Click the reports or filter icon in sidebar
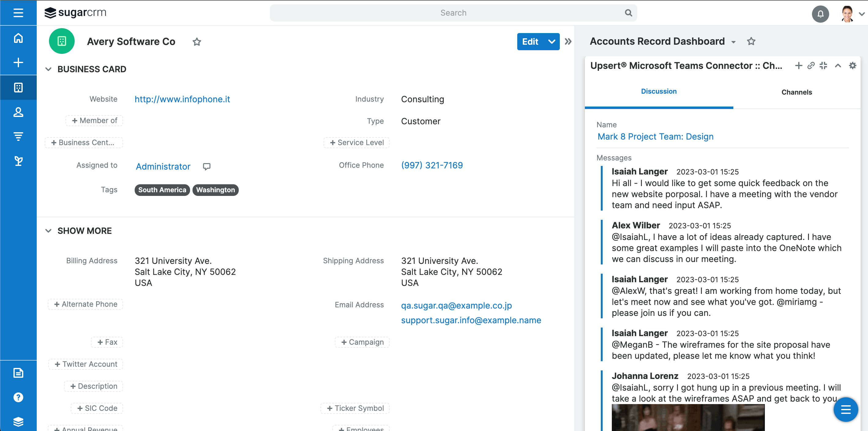 click(18, 136)
